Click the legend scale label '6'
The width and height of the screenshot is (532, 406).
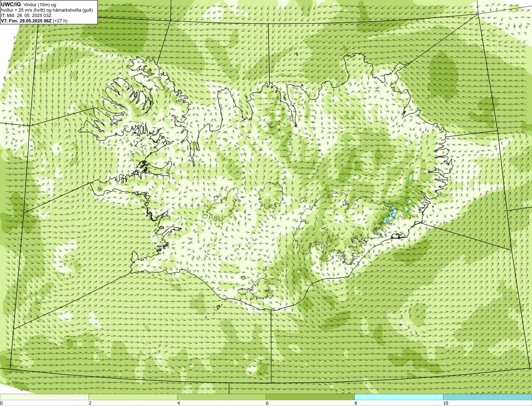pyautogui.click(x=267, y=403)
